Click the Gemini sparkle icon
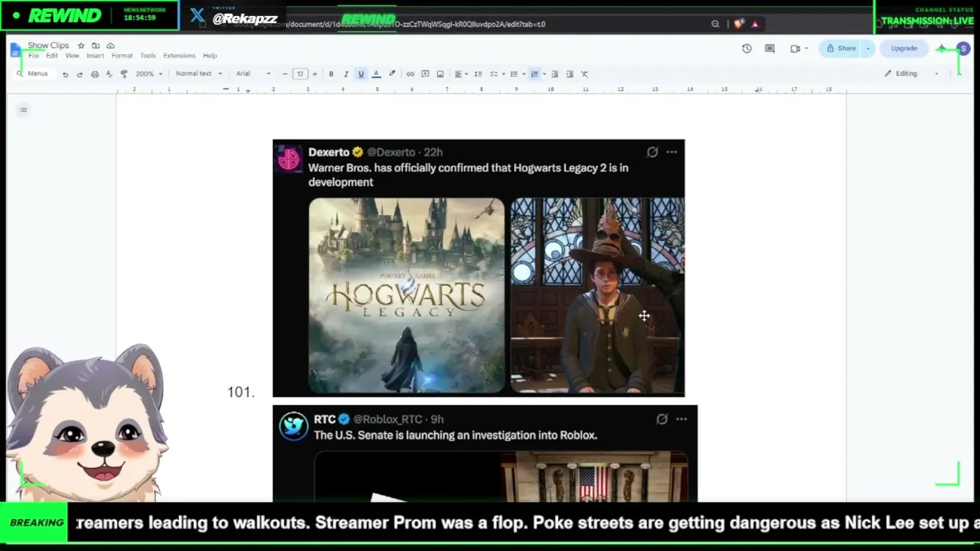 [941, 49]
